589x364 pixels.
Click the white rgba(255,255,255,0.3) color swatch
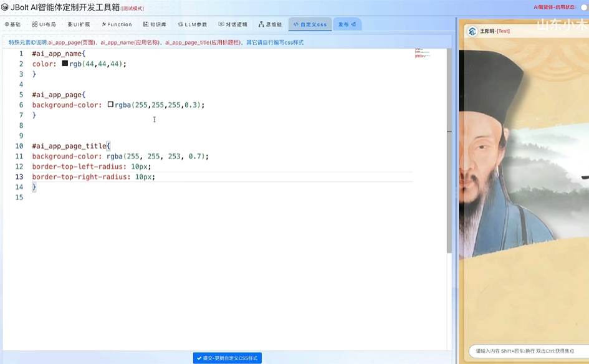tap(110, 105)
